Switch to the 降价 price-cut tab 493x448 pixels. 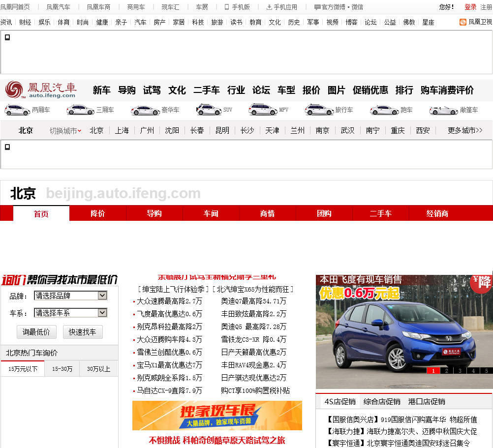pos(98,213)
